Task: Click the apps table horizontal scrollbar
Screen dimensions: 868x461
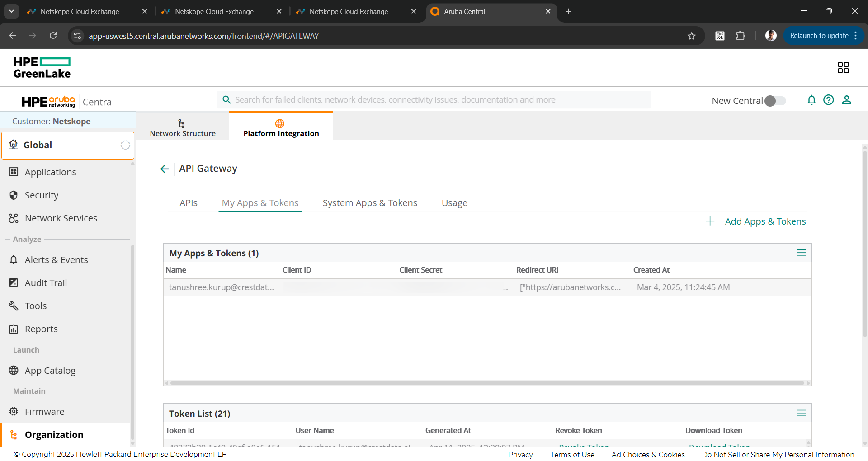Action: click(487, 383)
